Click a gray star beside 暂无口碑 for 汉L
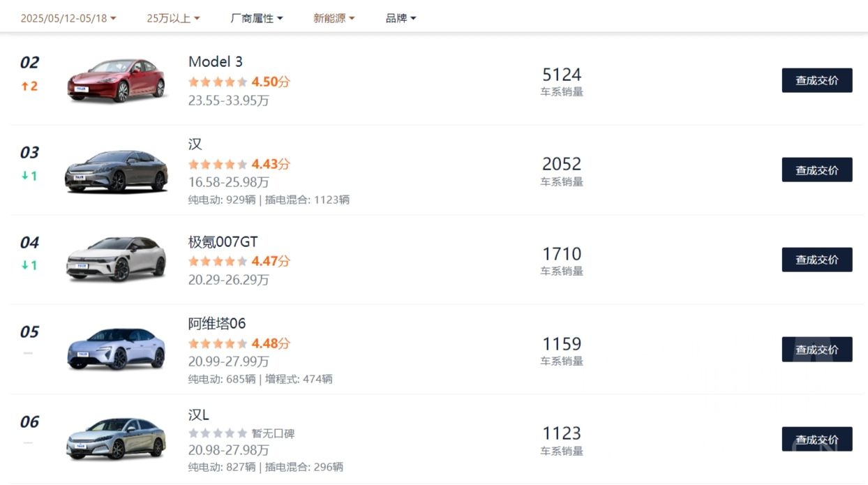This screenshot has height=485, width=868. coord(193,433)
